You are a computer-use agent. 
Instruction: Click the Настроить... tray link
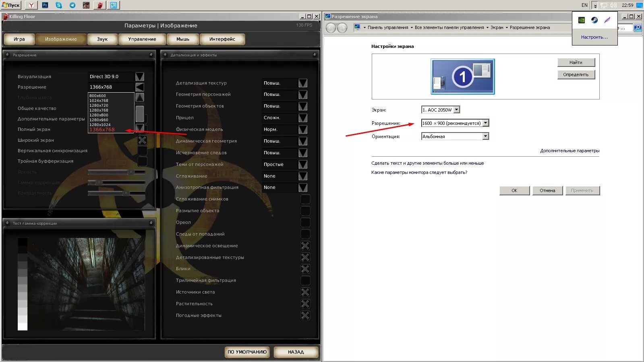(594, 37)
